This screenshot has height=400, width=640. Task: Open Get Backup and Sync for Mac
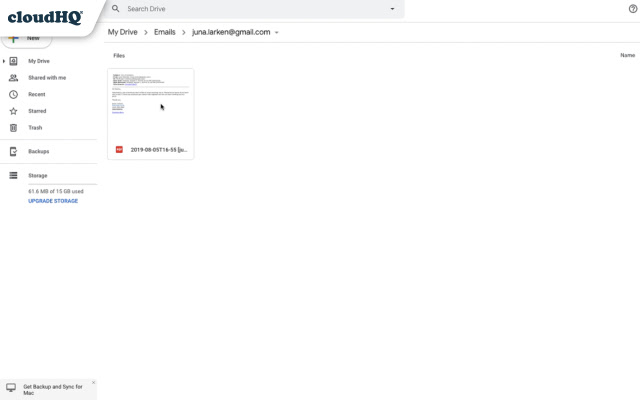pyautogui.click(x=53, y=390)
